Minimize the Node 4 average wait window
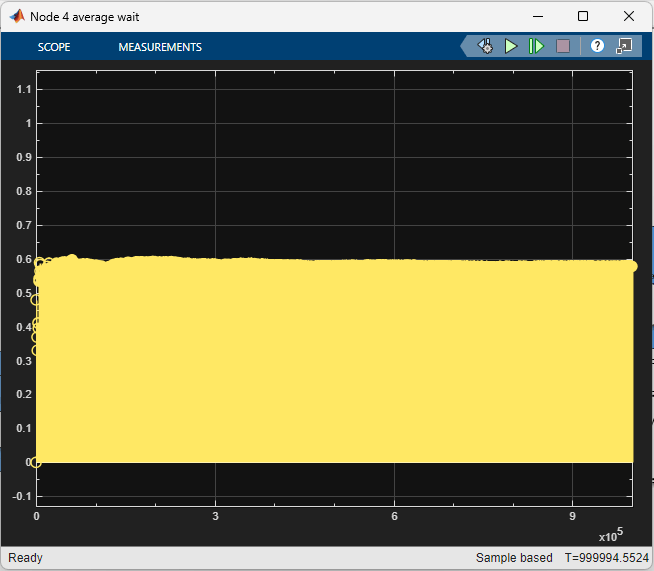The height and width of the screenshot is (571, 654). (538, 17)
